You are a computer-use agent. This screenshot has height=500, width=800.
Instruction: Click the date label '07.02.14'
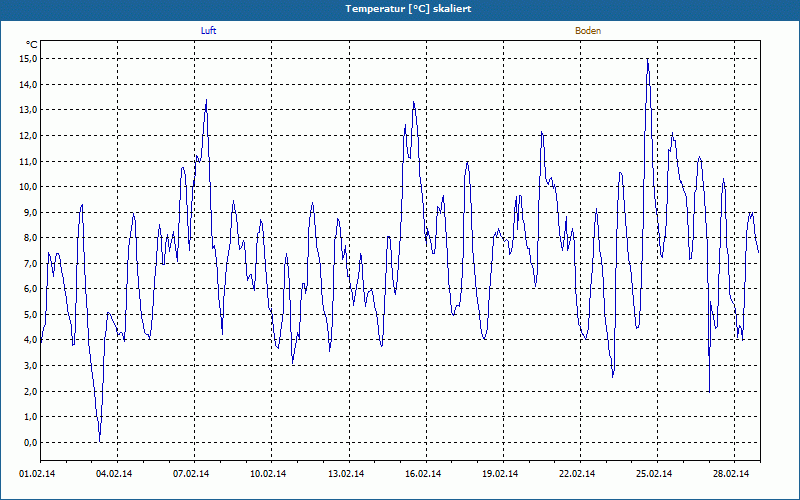[191, 474]
